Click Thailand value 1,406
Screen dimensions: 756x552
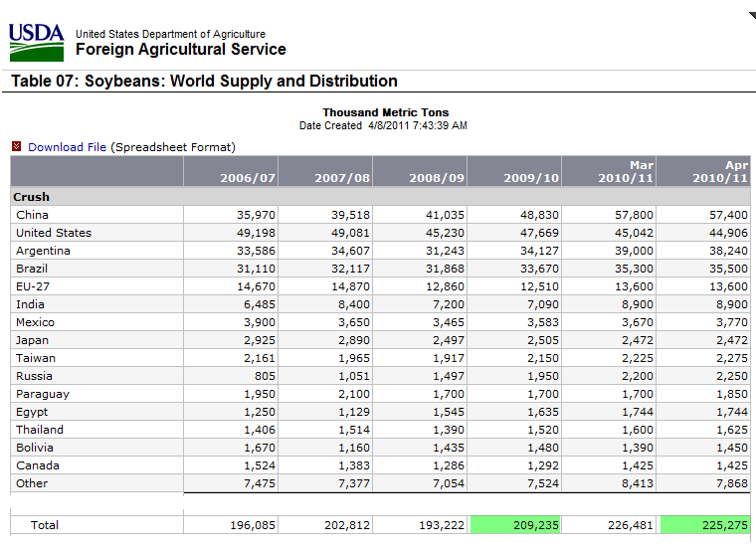click(260, 430)
